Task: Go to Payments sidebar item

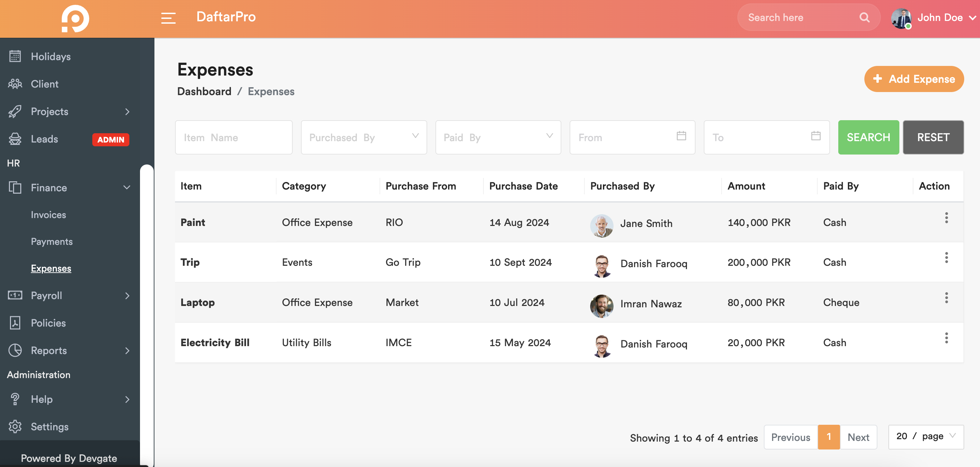Action: coord(51,241)
